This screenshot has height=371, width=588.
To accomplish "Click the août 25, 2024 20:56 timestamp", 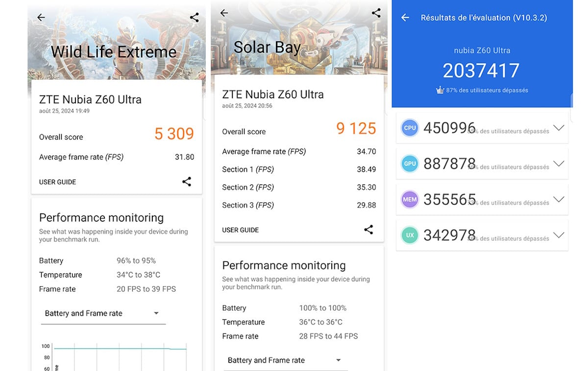I will pyautogui.click(x=247, y=106).
